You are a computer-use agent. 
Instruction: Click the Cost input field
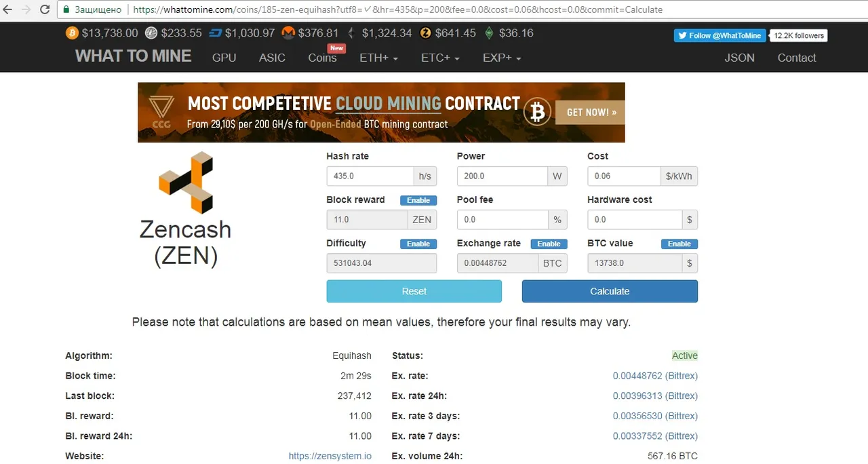[624, 176]
